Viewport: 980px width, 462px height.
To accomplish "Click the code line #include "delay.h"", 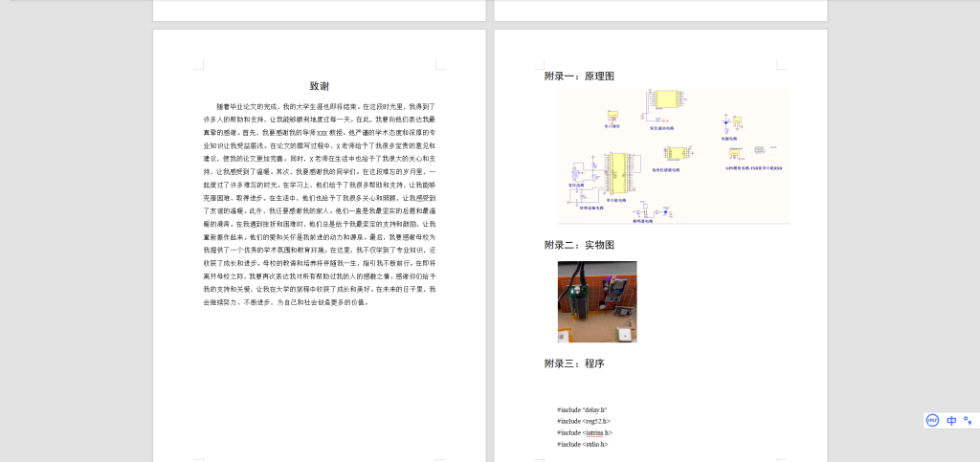I will point(582,410).
